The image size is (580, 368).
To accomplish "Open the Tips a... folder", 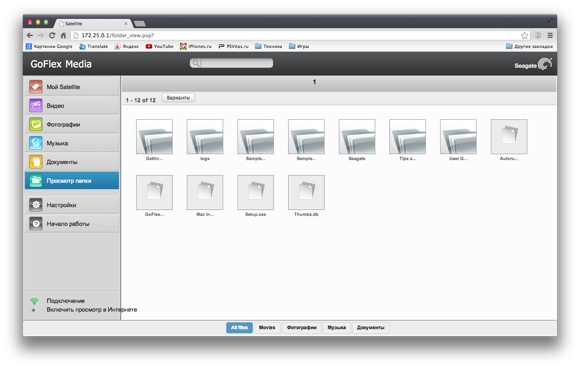I will 408,136.
